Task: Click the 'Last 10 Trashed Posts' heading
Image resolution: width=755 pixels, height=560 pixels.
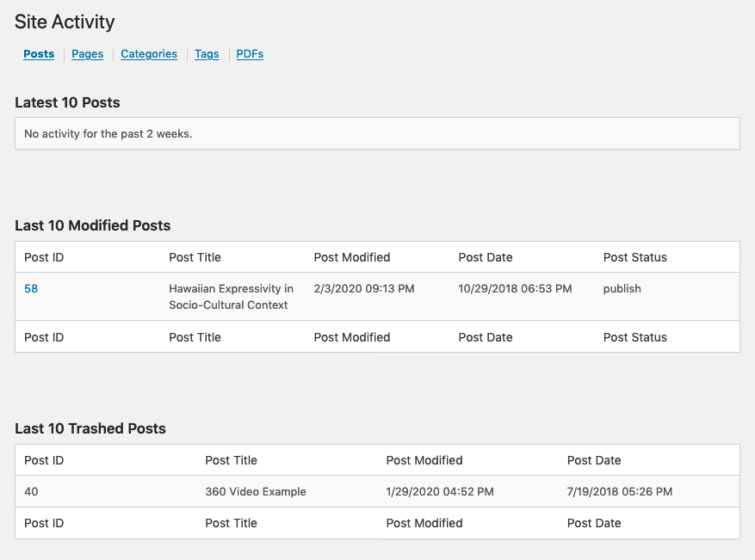Action: 90,428
